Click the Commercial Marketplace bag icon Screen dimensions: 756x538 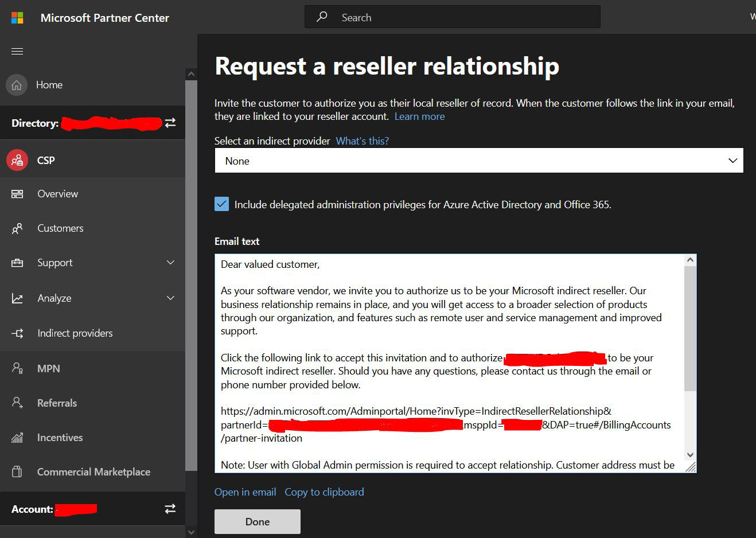click(17, 471)
